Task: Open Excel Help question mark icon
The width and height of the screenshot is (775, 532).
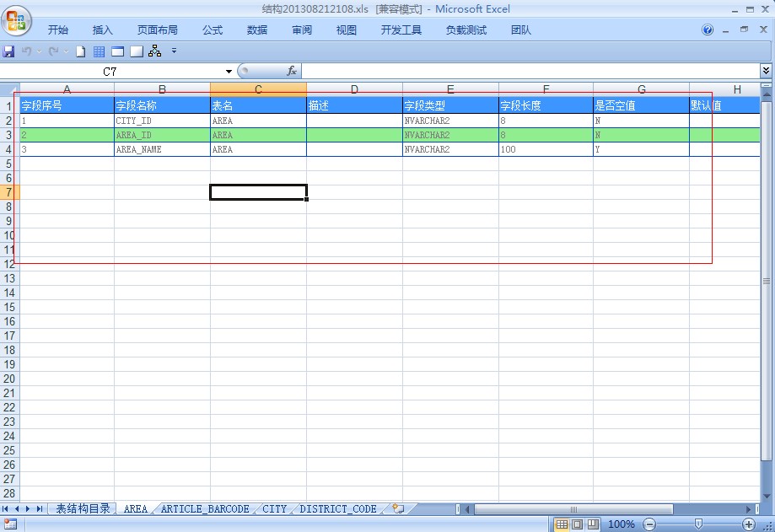Action: tap(708, 30)
